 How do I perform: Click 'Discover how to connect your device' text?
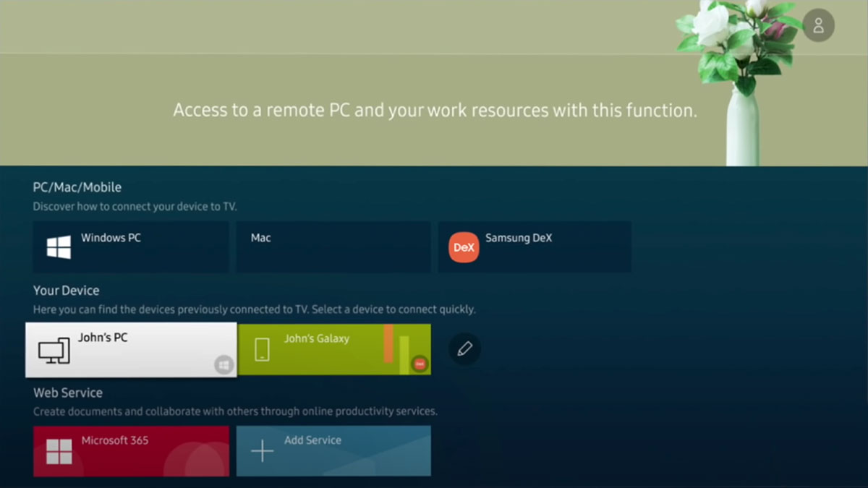point(135,206)
